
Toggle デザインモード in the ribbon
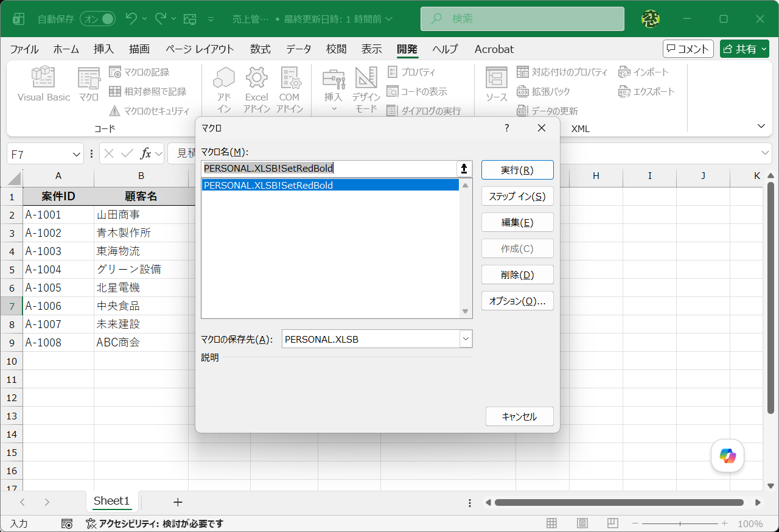pos(366,90)
